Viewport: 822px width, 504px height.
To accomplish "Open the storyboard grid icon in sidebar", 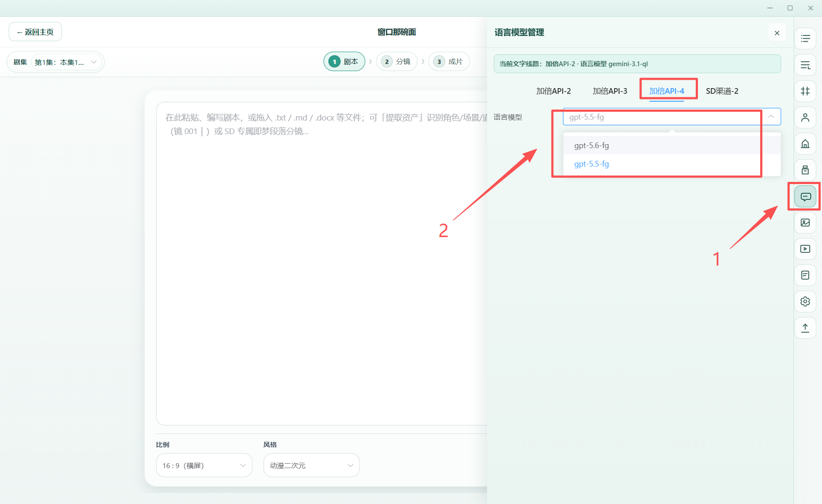I will [x=805, y=91].
